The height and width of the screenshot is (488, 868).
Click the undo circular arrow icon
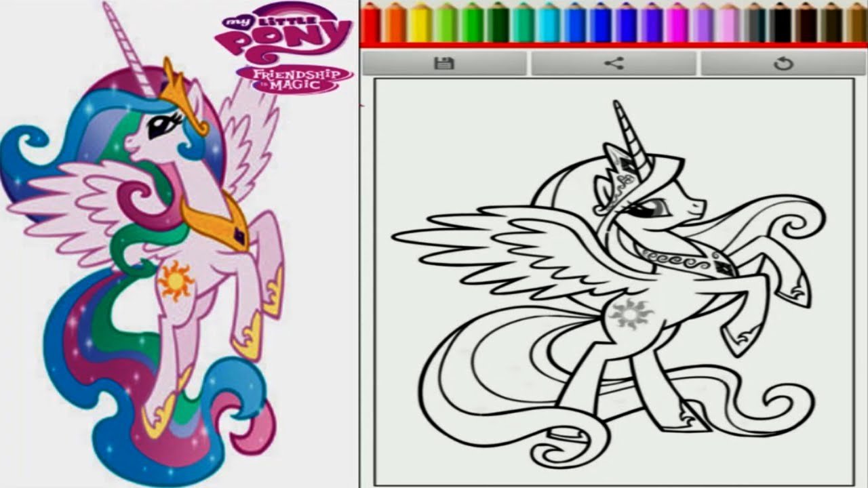(783, 64)
